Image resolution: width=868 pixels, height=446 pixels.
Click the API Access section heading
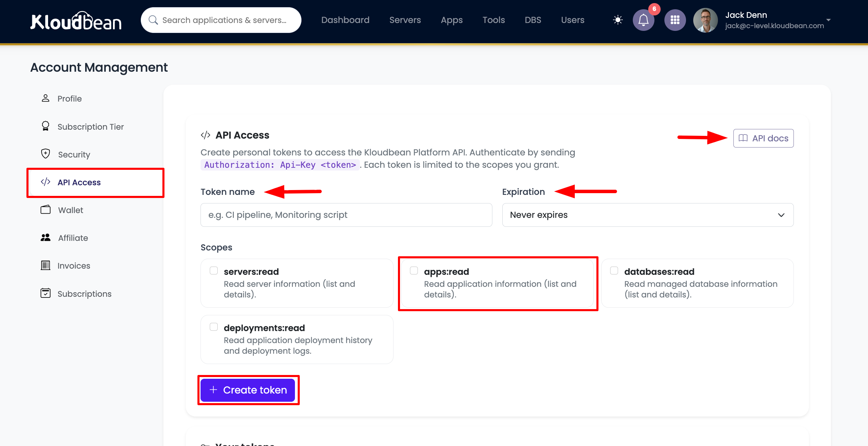[242, 135]
